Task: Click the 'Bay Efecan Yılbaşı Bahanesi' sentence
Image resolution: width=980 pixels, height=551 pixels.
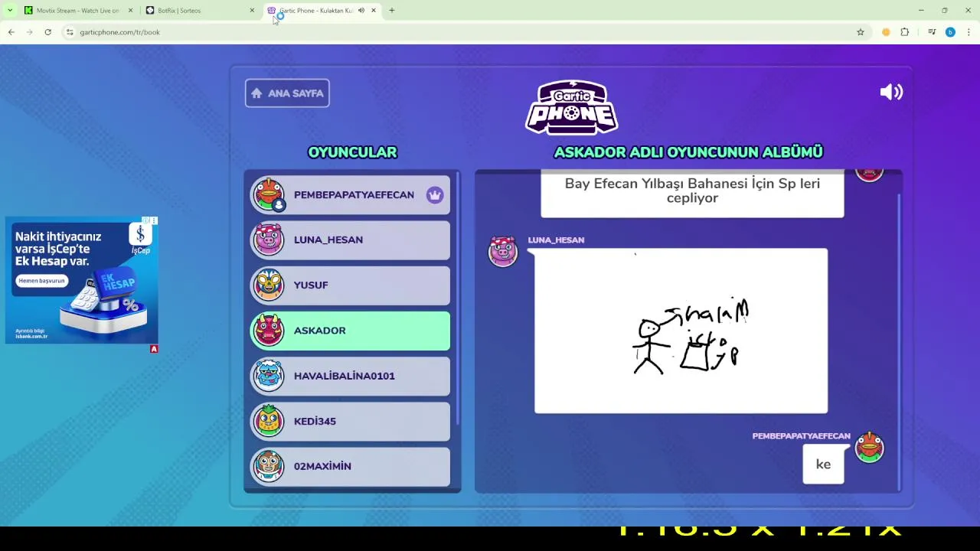Action: (692, 191)
